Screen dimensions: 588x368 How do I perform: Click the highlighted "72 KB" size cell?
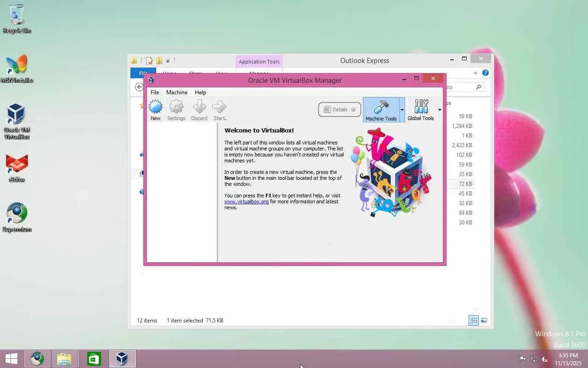(x=465, y=184)
